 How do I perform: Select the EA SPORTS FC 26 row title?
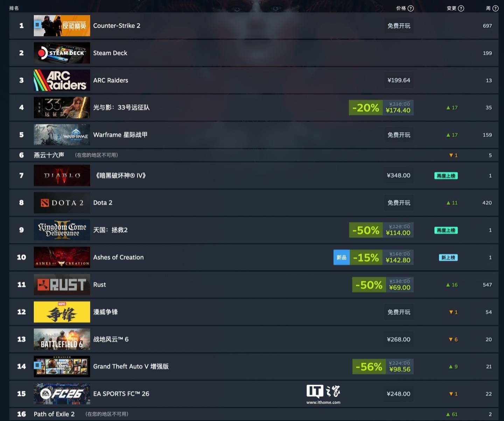(121, 394)
